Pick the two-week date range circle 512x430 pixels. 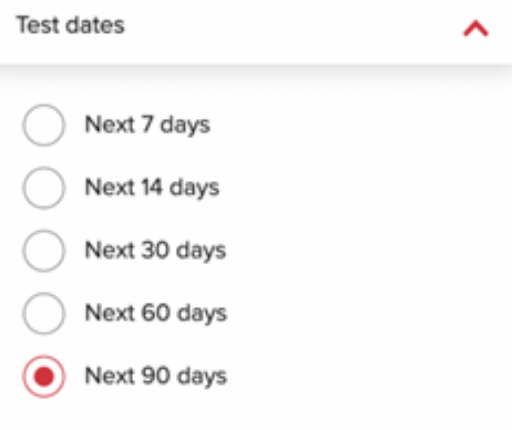(44, 188)
